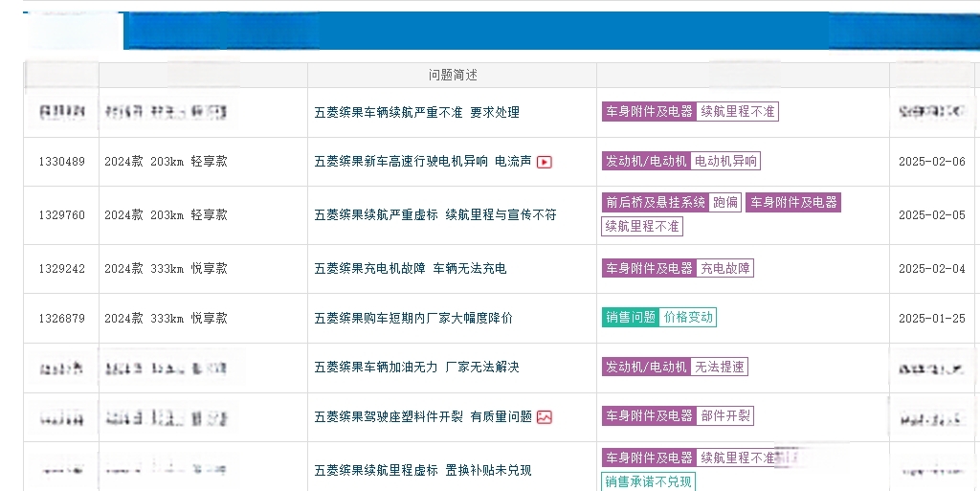Click date 2025-02-04
The height and width of the screenshot is (491, 980).
[x=932, y=269]
